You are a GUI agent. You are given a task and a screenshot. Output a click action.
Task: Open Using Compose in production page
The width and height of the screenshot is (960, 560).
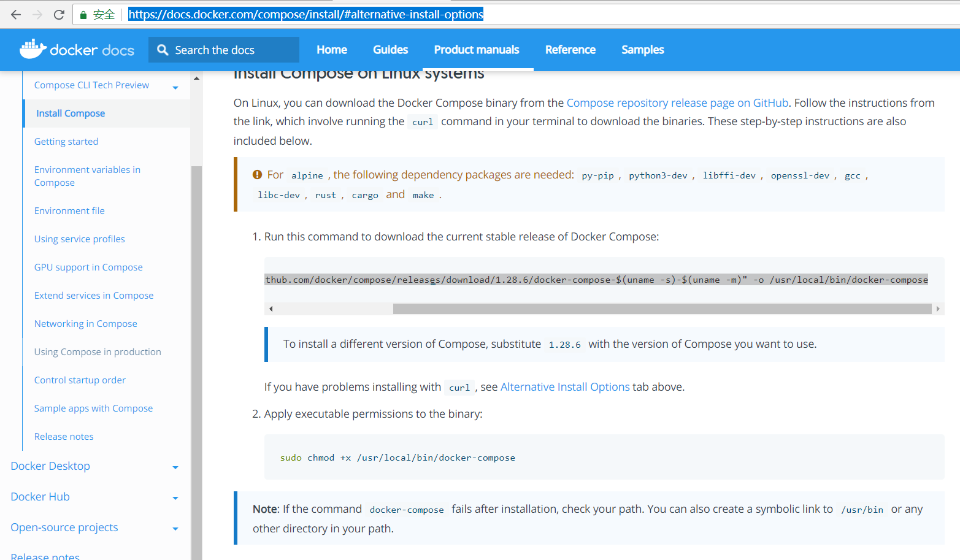[x=98, y=352]
